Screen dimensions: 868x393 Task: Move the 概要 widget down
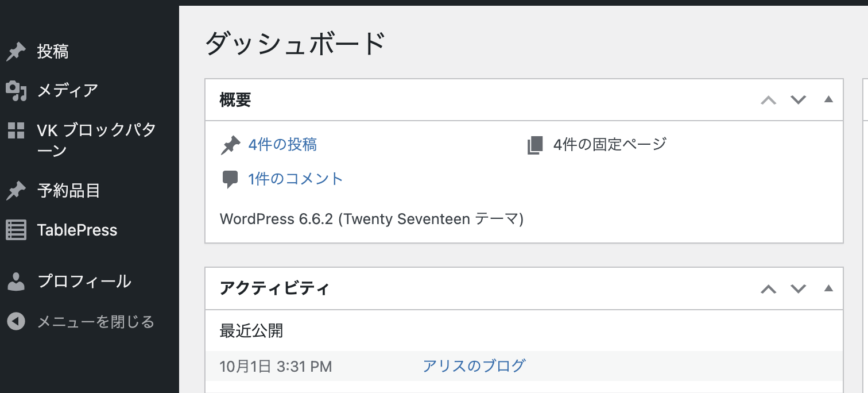click(x=799, y=100)
